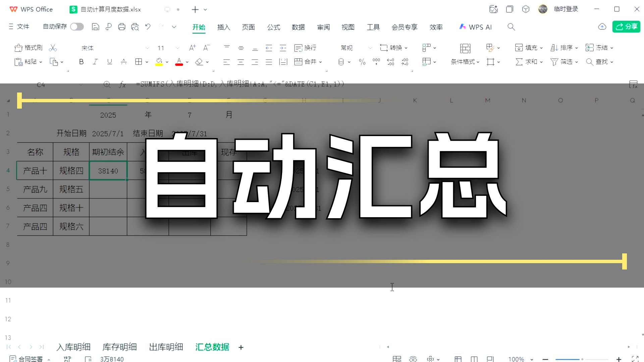
Task: Toggle italic formatting
Action: pyautogui.click(x=95, y=62)
